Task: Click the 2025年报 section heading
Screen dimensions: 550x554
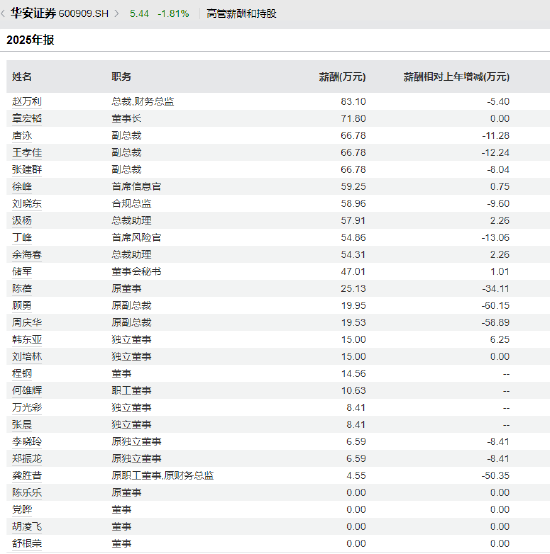Action: click(30, 40)
